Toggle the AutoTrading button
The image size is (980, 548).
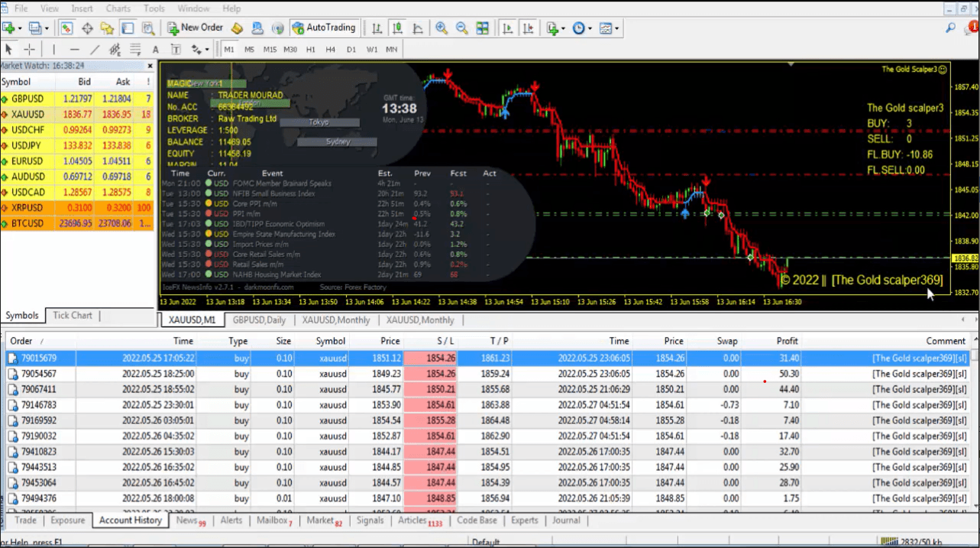(325, 28)
